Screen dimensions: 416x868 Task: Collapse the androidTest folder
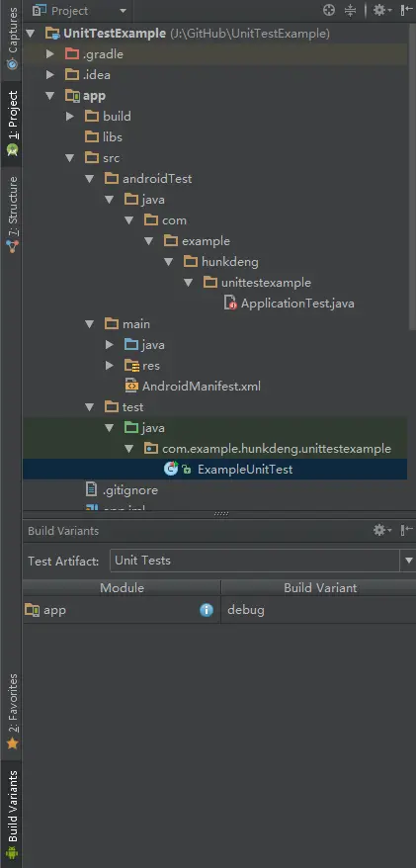pos(90,179)
